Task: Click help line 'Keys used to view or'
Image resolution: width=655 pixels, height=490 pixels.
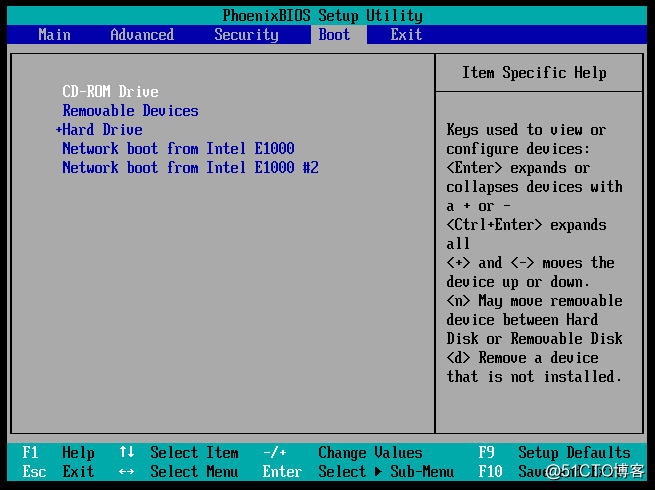Action: (526, 130)
